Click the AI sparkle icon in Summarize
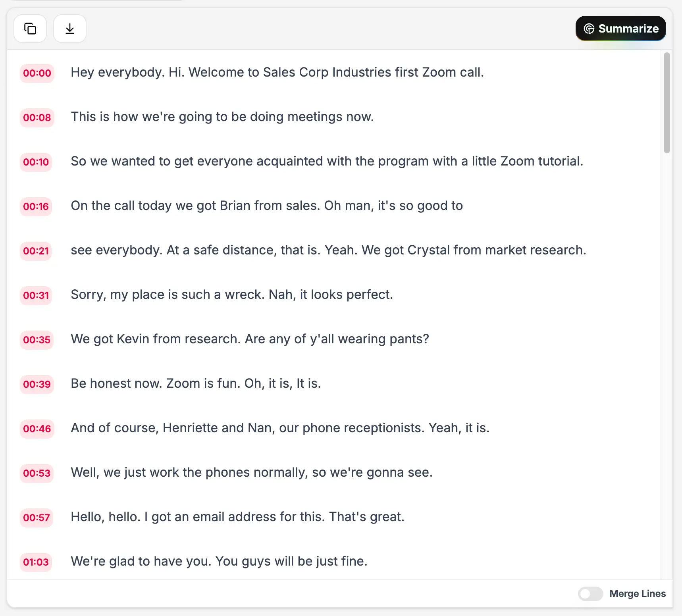Screen dimensions: 682x616 (589, 28)
